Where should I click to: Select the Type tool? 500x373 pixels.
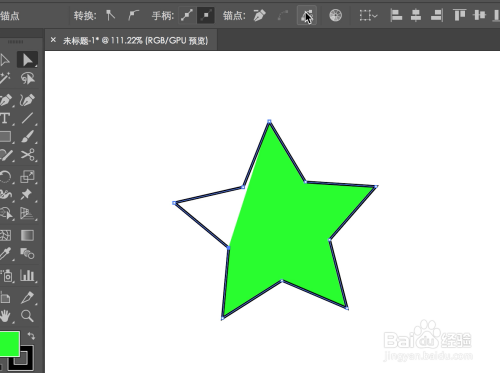(x=5, y=118)
